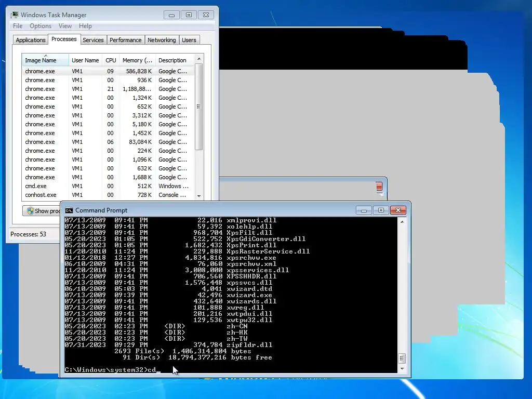Click the Command Prompt scrollbar up arrow
Image resolution: width=532 pixels, height=399 pixels.
point(402,222)
